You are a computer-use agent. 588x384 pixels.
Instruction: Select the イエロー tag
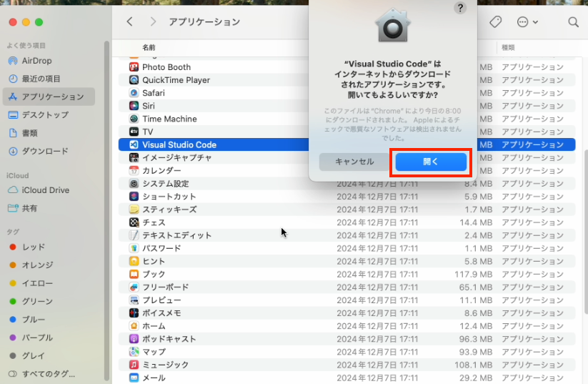point(49,283)
